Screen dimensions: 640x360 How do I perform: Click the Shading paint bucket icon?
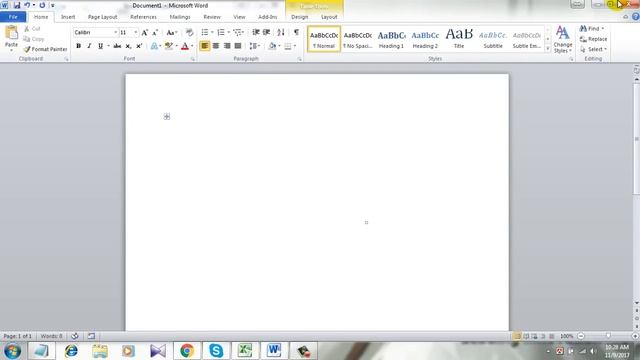pyautogui.click(x=272, y=46)
